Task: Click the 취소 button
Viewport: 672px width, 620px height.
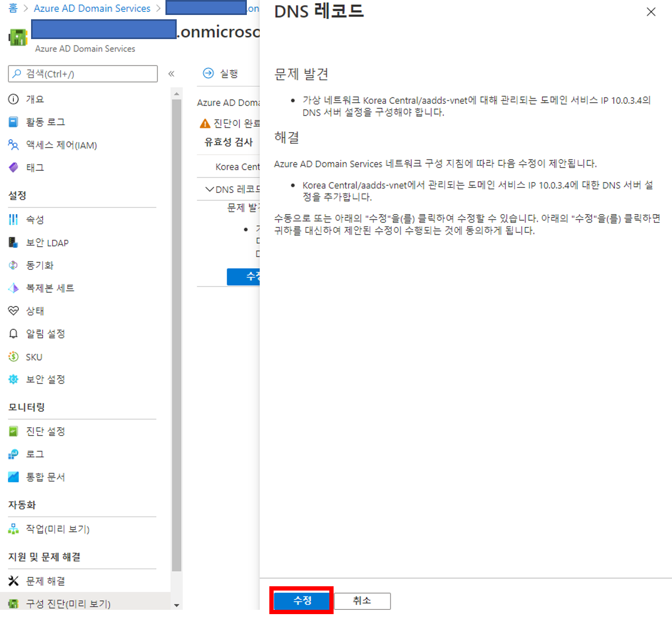Action: [362, 601]
